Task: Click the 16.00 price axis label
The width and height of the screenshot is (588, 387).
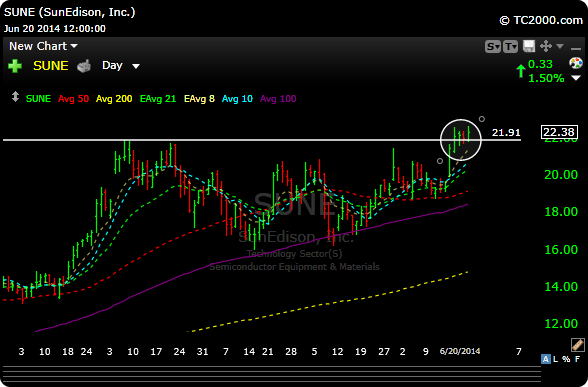Action: pos(561,249)
